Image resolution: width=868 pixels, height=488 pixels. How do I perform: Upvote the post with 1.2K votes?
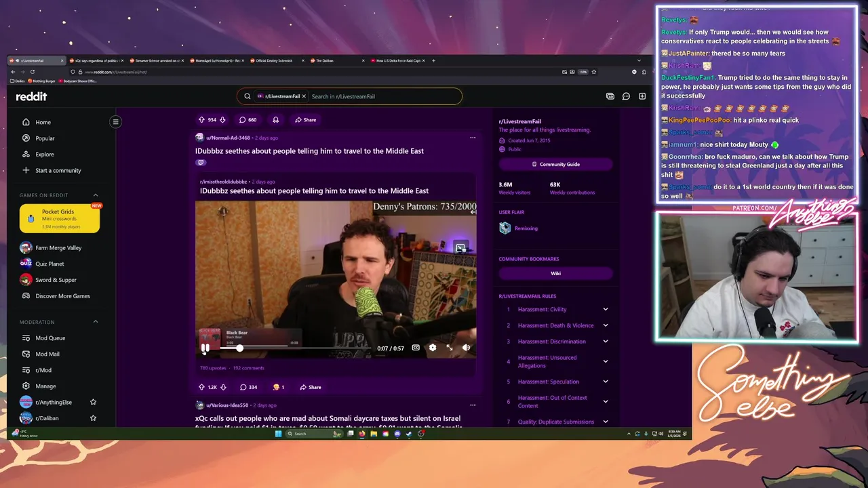point(201,387)
